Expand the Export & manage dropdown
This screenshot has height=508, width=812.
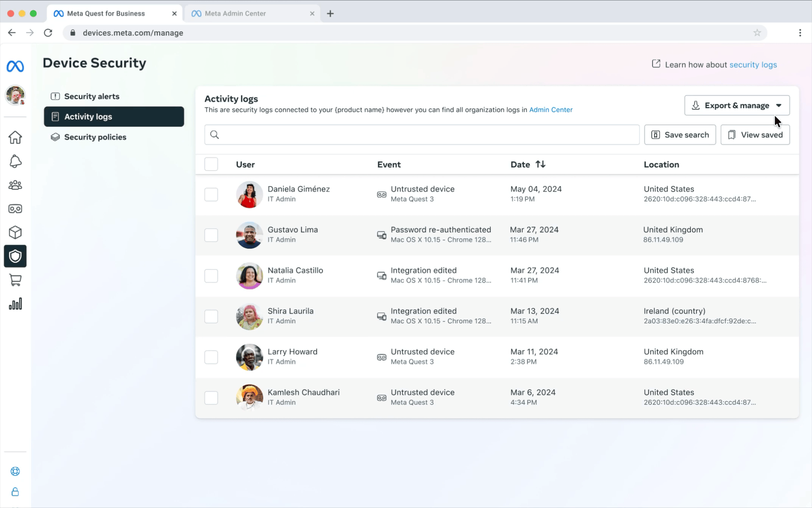coord(737,105)
